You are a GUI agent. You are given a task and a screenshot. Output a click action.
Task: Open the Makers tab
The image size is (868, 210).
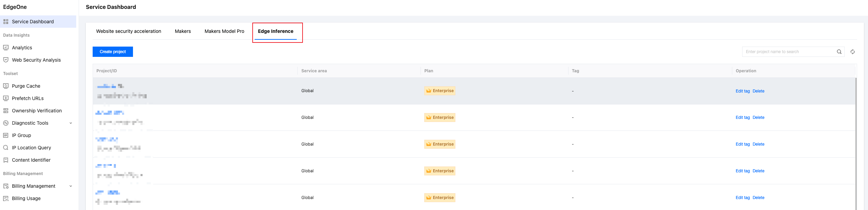point(183,31)
